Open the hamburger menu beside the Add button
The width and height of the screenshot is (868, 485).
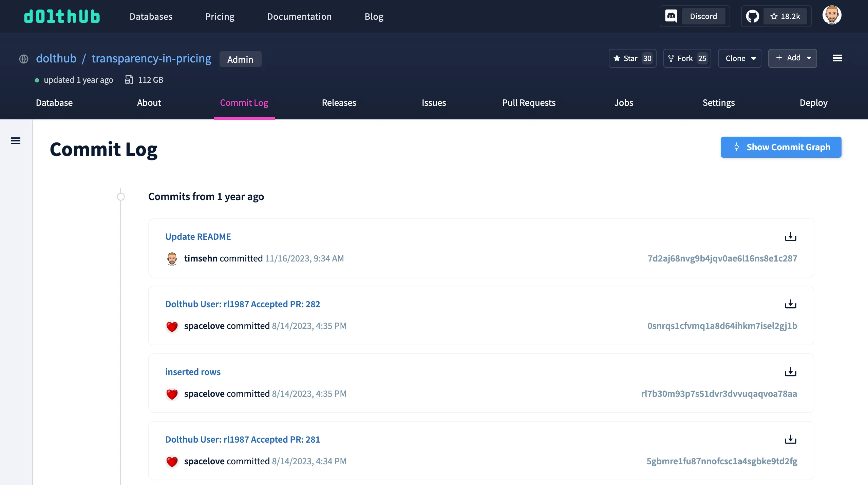pos(837,58)
